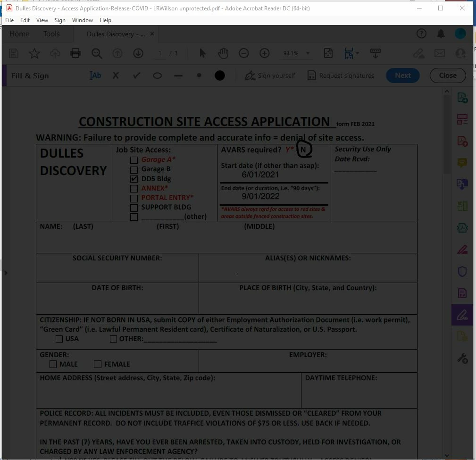
Task: Check the USA citizenship checkbox
Action: pyautogui.click(x=59, y=339)
